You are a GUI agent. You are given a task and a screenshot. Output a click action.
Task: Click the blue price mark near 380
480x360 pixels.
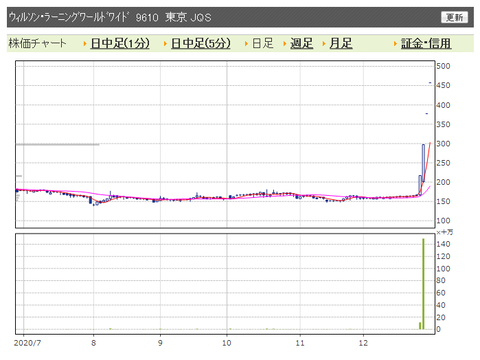click(427, 114)
